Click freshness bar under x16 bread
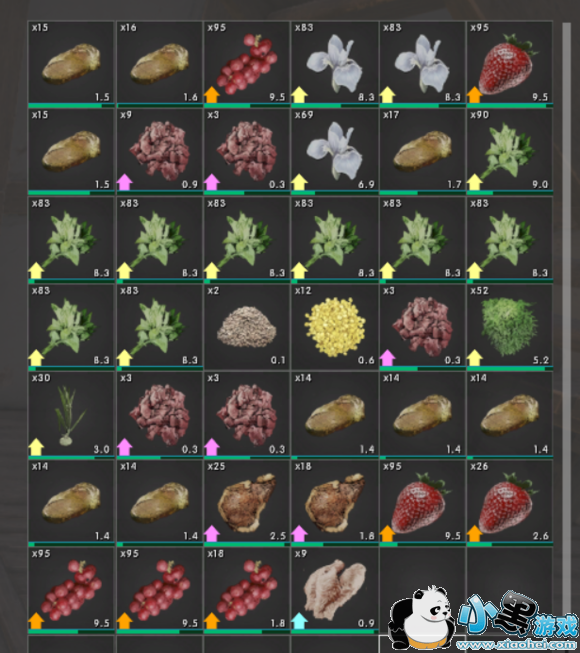The height and width of the screenshot is (653, 580). click(x=159, y=106)
